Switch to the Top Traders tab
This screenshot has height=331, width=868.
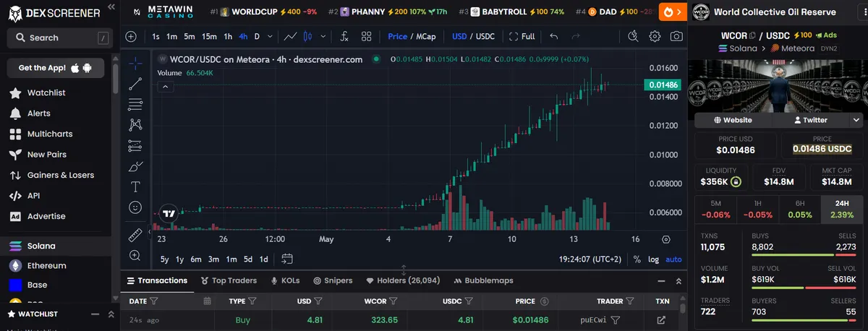(229, 280)
